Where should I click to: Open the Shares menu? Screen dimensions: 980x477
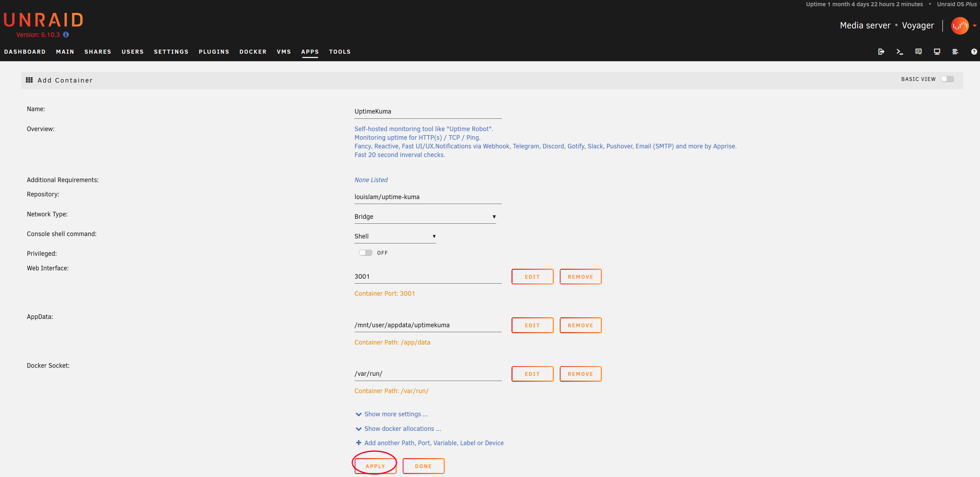(x=98, y=52)
